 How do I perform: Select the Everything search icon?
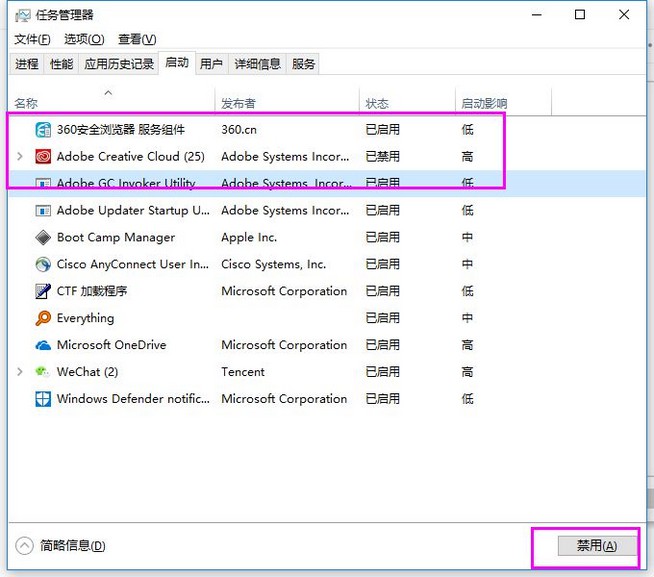(x=43, y=318)
